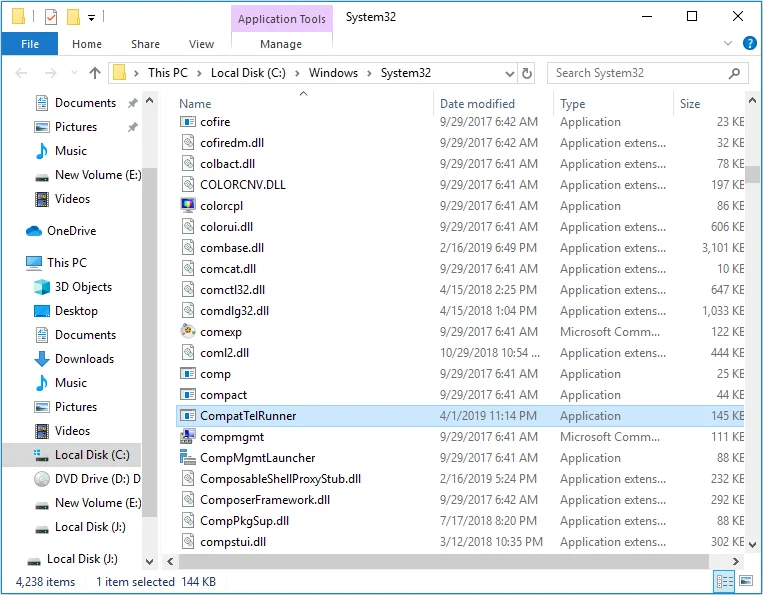Image resolution: width=763 pixels, height=595 pixels.
Task: Expand the chevron after This PC in breadcrumb
Action: click(x=199, y=73)
